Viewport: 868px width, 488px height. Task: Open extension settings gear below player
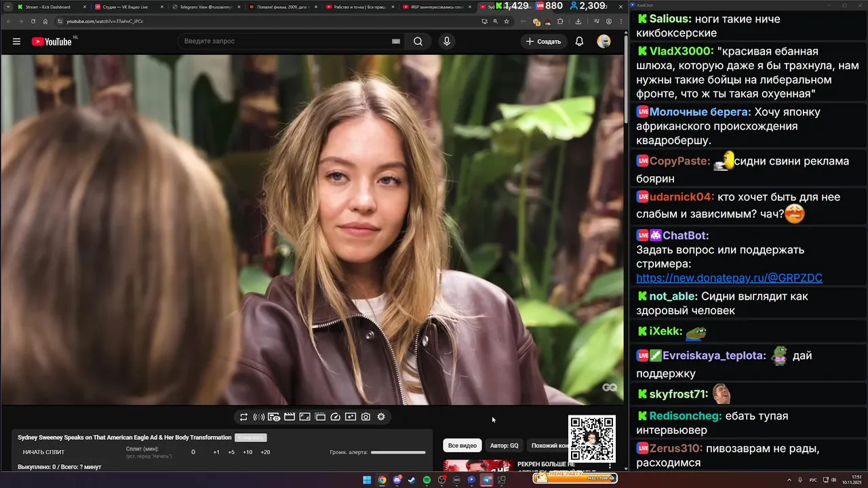381,417
